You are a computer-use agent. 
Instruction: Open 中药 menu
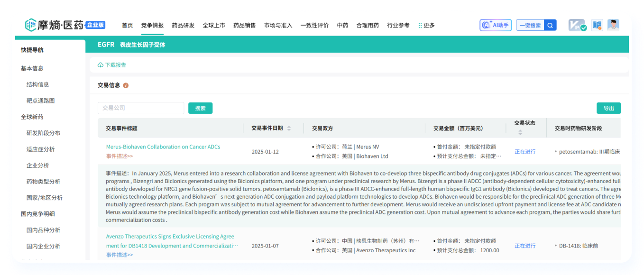342,26
